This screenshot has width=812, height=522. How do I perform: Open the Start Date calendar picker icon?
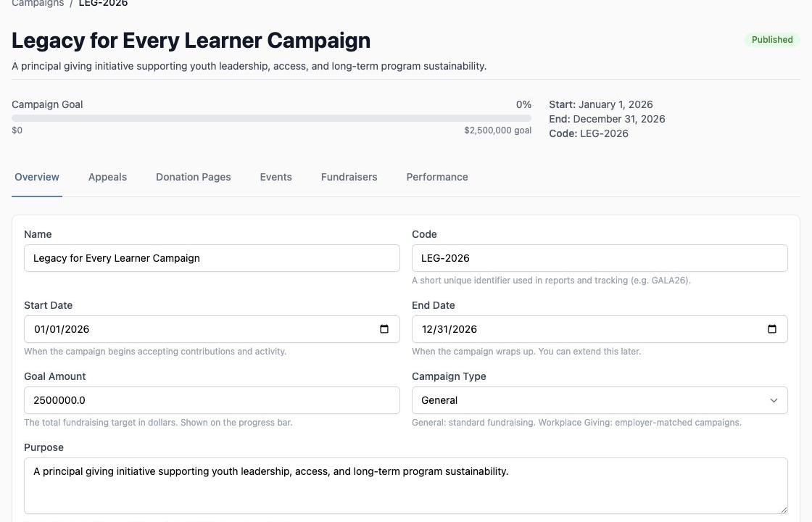pyautogui.click(x=384, y=329)
